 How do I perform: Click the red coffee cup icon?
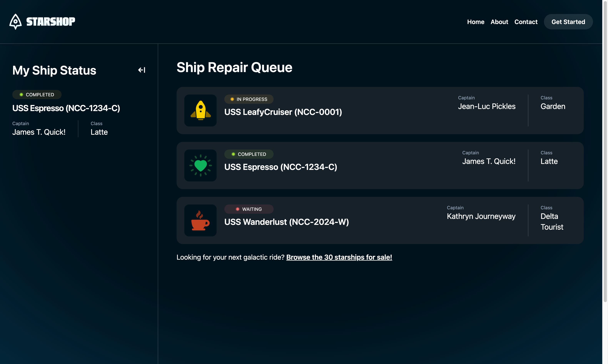pyautogui.click(x=201, y=220)
